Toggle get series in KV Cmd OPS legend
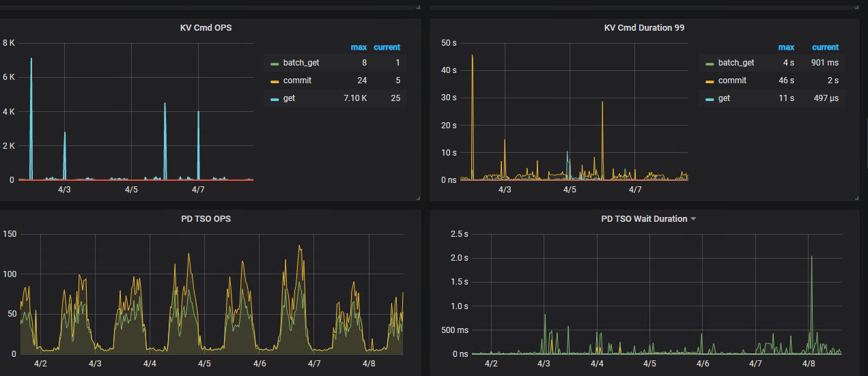Viewport: 868px width, 376px height. click(289, 98)
